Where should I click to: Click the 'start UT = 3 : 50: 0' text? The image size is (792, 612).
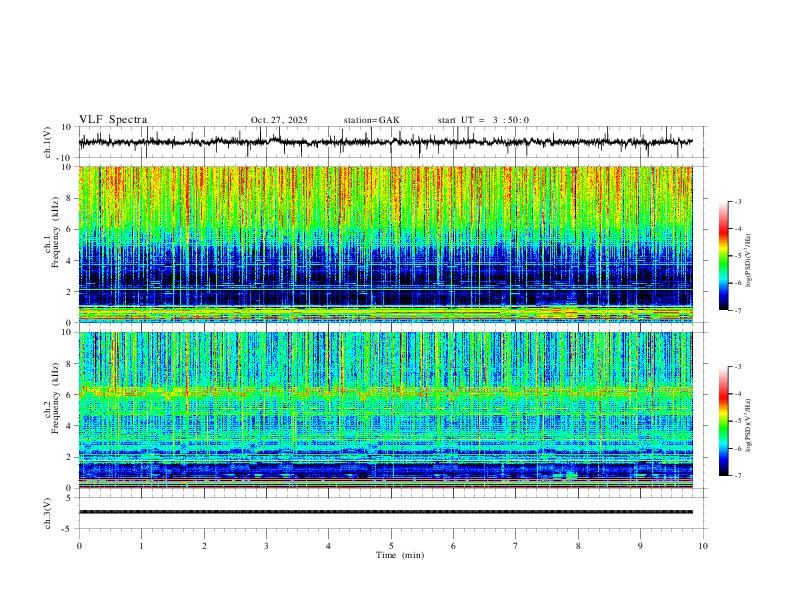(483, 120)
